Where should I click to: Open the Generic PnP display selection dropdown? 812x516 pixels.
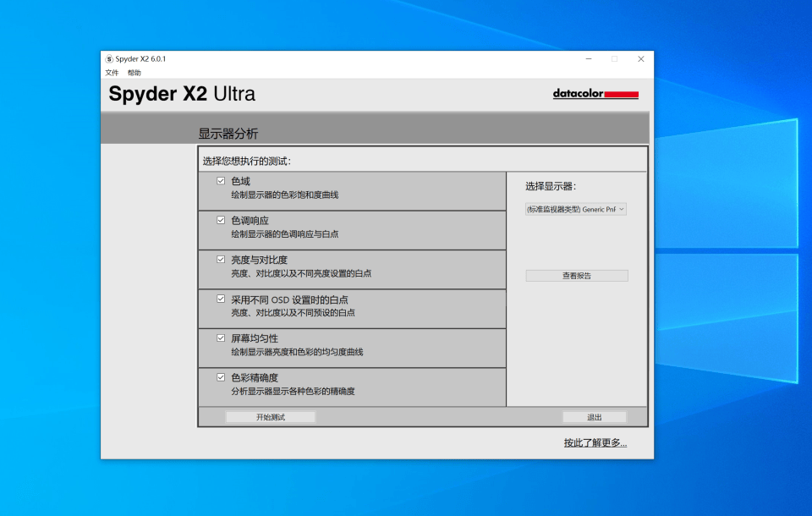click(x=576, y=209)
